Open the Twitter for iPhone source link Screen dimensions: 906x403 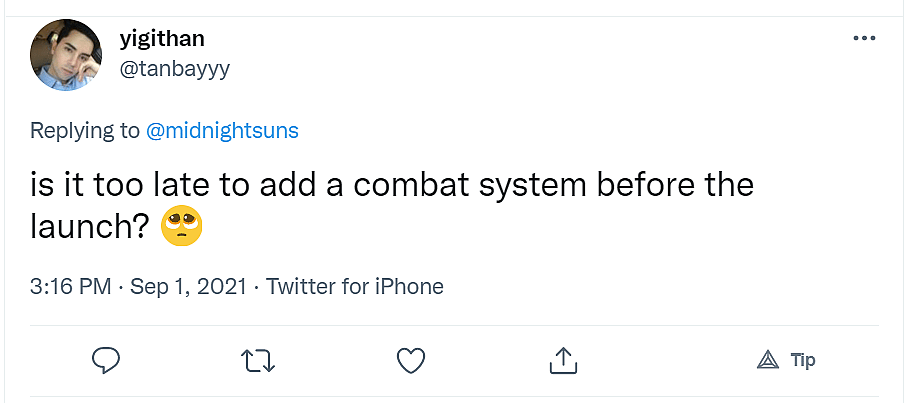pos(354,287)
